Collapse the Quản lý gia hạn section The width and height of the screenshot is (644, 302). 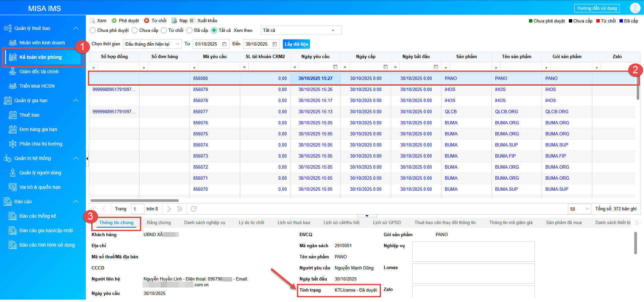76,100
